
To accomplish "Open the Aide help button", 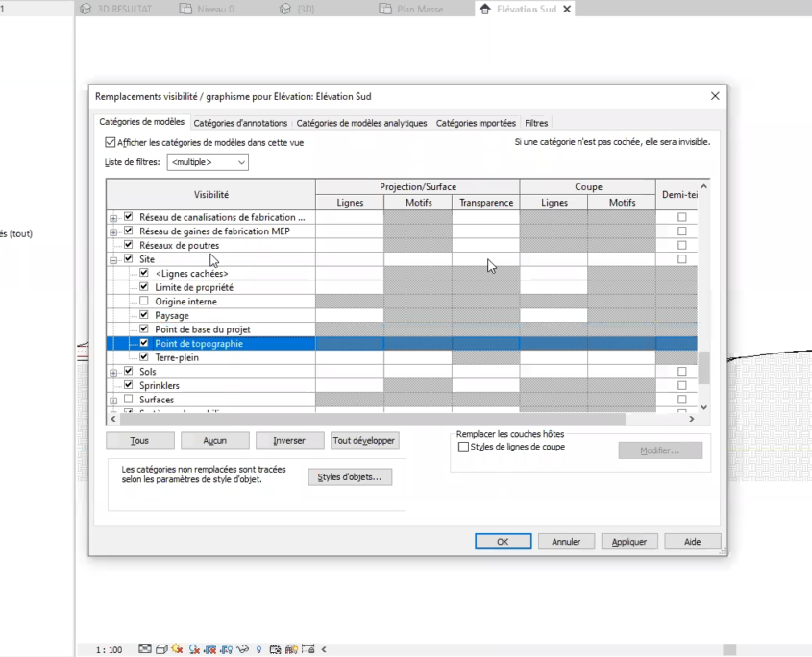I will click(x=693, y=542).
